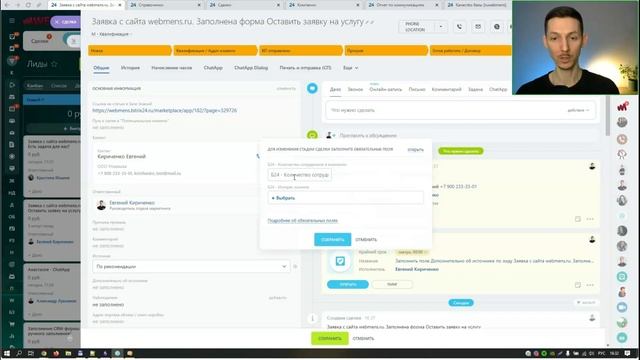Image resolution: width=640 pixels, height=360 pixels.
Task: Click the notification icon in system tray
Action: pos(627,353)
